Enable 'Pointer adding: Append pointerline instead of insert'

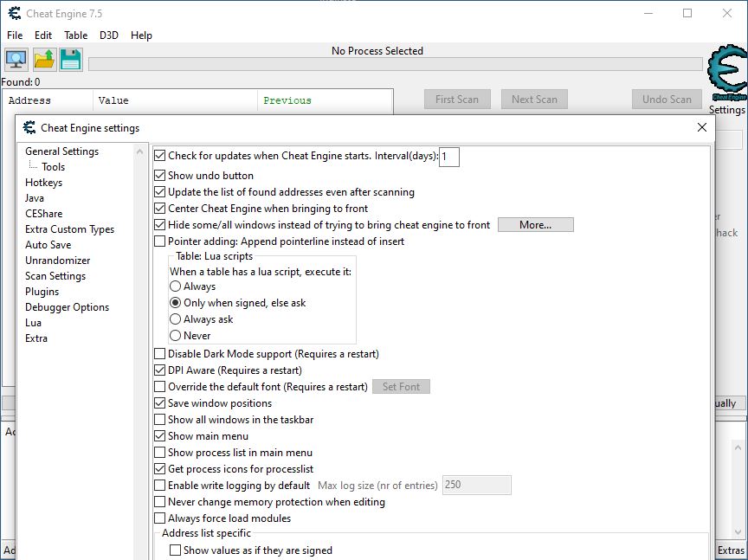pyautogui.click(x=159, y=241)
